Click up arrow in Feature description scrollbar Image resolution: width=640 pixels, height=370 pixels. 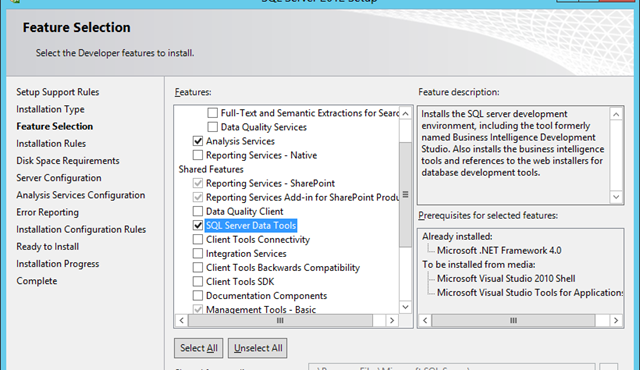[616, 114]
